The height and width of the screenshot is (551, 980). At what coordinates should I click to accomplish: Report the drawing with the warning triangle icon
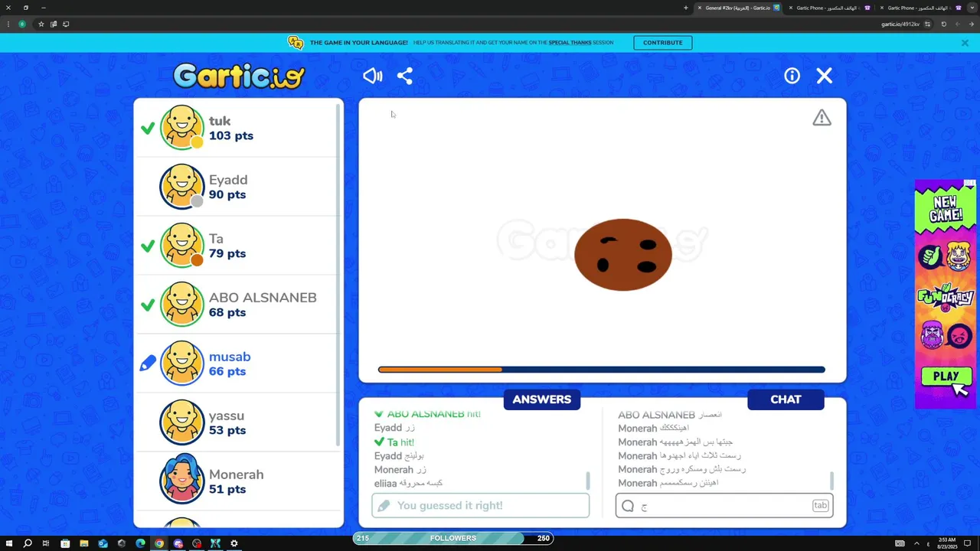pos(822,118)
